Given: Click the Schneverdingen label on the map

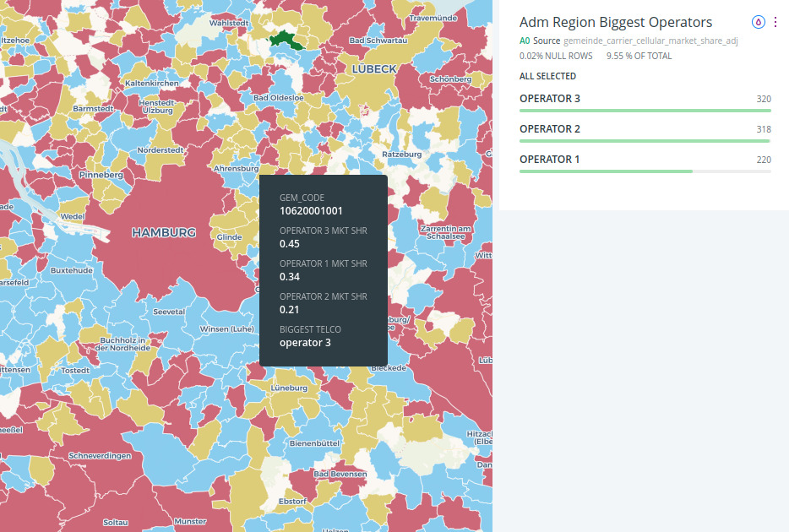Looking at the screenshot, I should [100, 456].
